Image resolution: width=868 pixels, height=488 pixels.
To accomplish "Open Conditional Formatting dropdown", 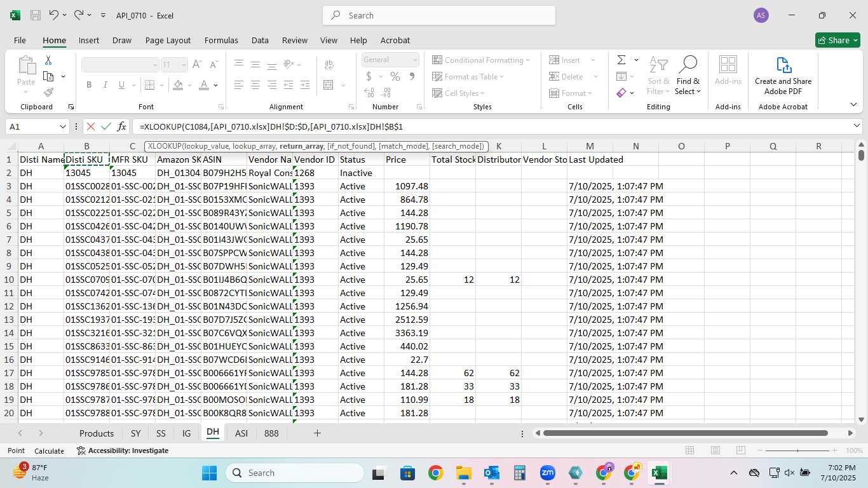I will pyautogui.click(x=481, y=60).
